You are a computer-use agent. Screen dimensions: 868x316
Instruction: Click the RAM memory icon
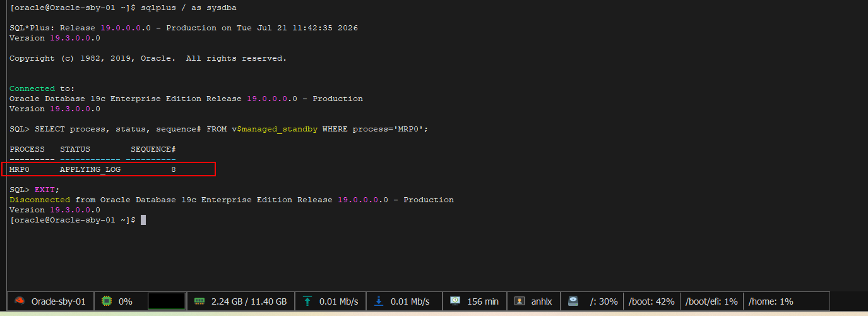199,301
